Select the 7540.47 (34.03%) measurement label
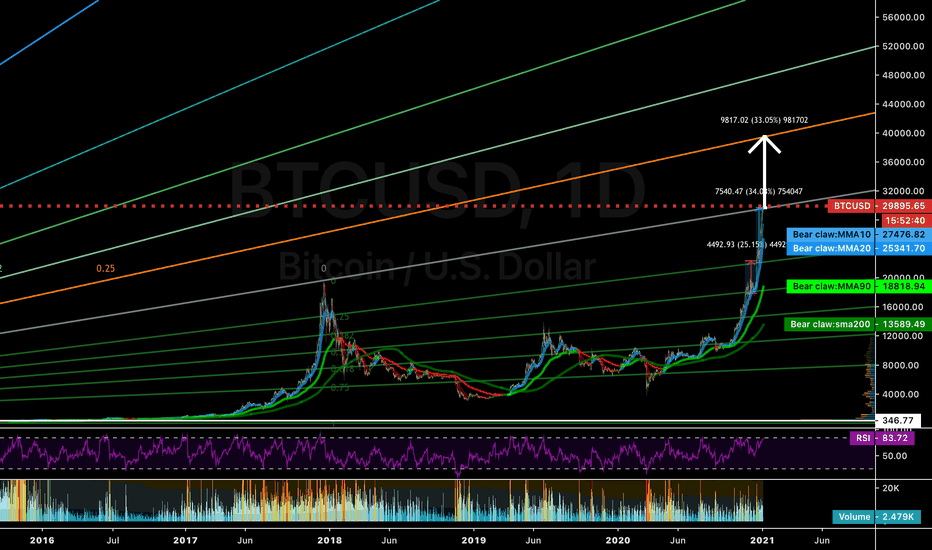 [x=758, y=191]
